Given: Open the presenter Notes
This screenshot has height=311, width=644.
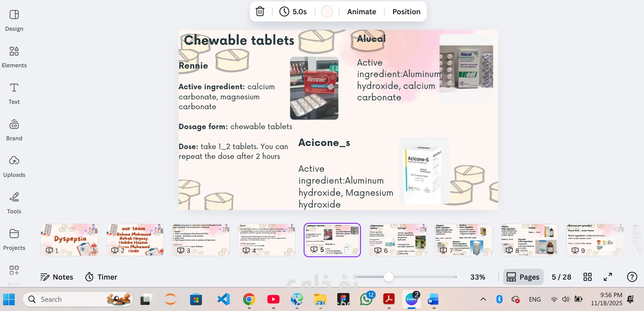Looking at the screenshot, I should click(x=57, y=277).
